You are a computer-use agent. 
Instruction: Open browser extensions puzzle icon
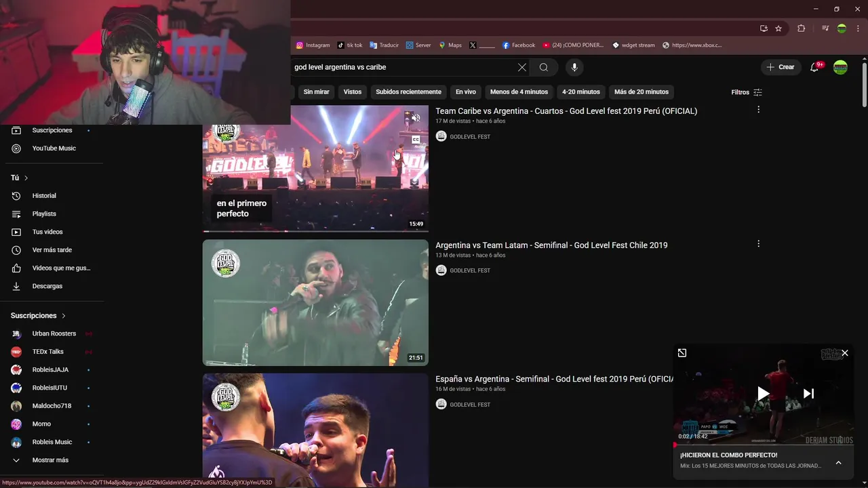(801, 28)
